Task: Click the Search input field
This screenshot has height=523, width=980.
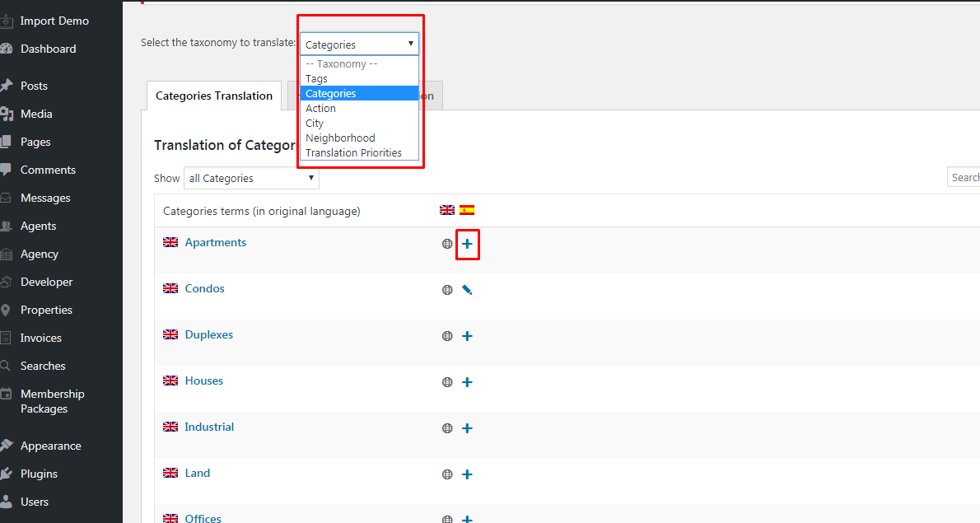Action: click(964, 177)
